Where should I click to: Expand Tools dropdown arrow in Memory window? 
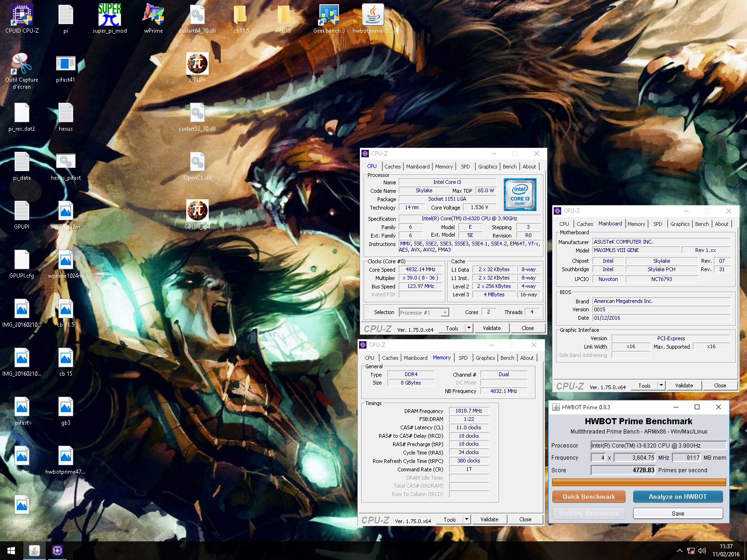tap(466, 519)
